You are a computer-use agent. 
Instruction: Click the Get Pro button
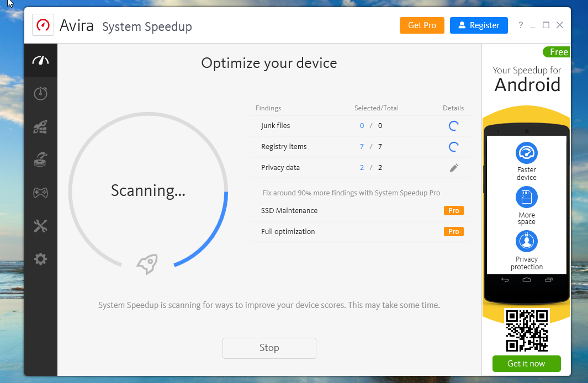[422, 25]
